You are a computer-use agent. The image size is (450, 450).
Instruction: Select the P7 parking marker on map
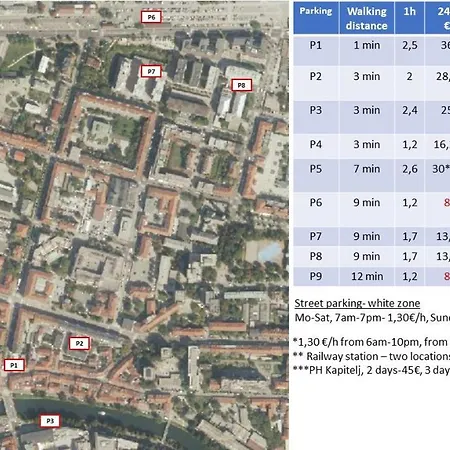point(151,71)
